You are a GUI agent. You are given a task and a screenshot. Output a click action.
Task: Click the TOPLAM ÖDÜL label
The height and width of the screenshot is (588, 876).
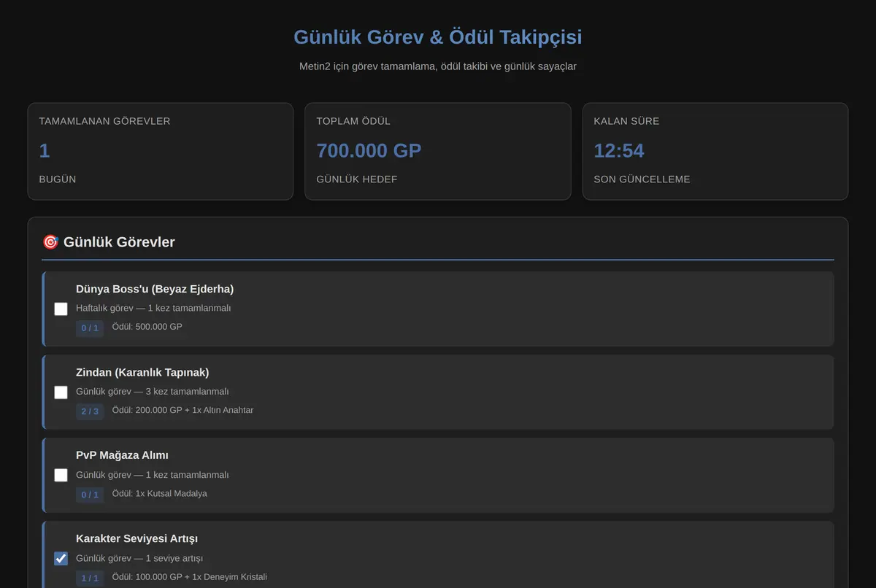(353, 121)
